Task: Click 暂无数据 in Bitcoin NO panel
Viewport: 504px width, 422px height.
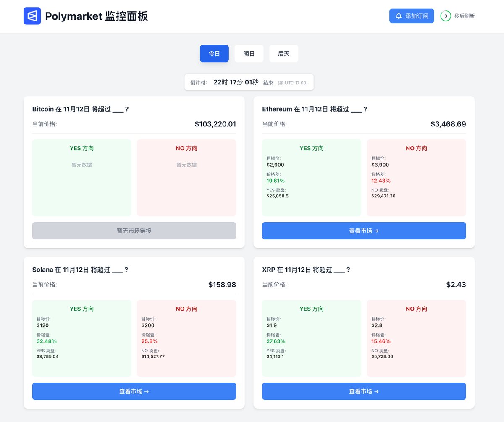Action: pyautogui.click(x=186, y=165)
